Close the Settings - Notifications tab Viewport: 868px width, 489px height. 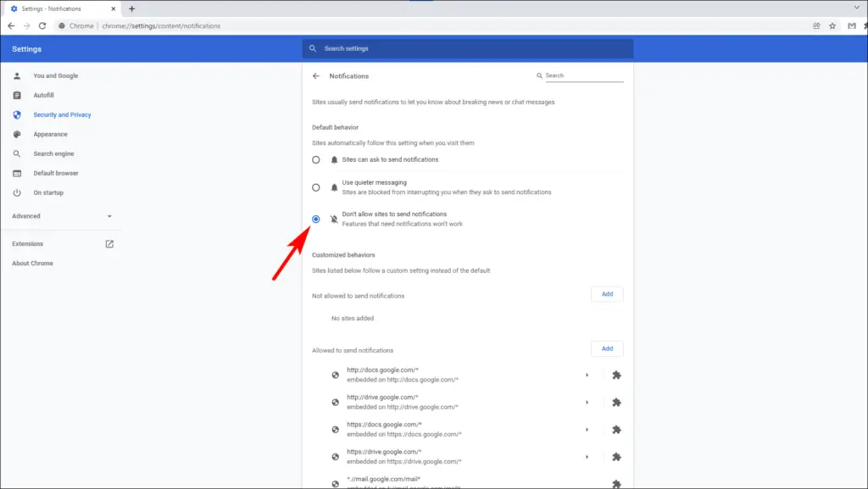113,8
